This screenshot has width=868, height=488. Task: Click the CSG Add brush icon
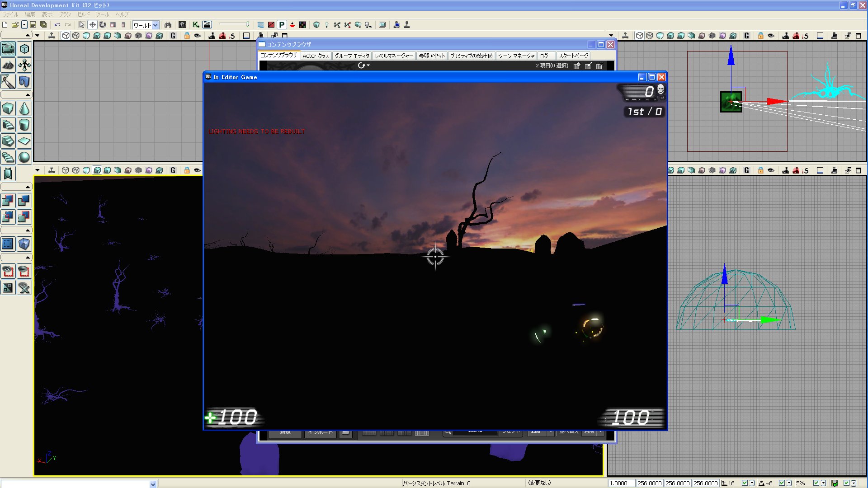coord(8,200)
